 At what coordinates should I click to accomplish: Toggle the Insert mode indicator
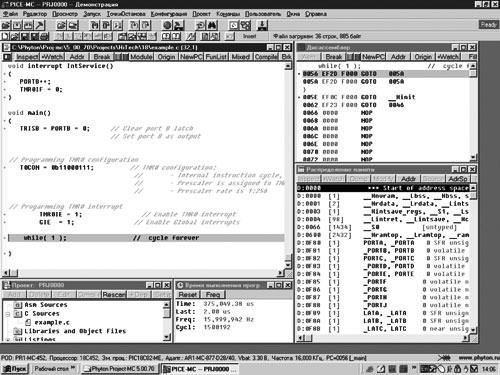249,36
